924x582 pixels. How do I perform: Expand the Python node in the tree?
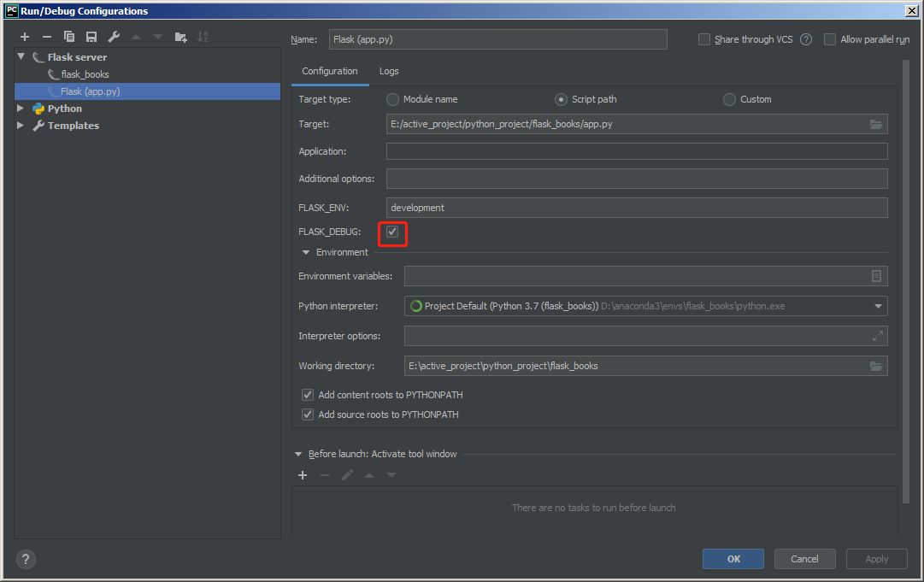pyautogui.click(x=21, y=109)
